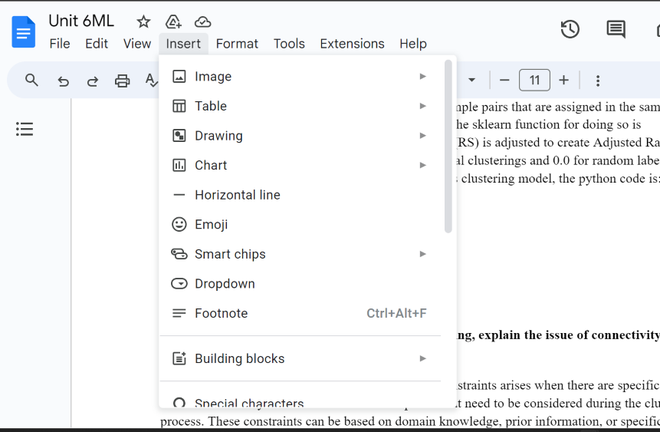The width and height of the screenshot is (660, 432).
Task: Click the font size input field
Action: click(534, 80)
